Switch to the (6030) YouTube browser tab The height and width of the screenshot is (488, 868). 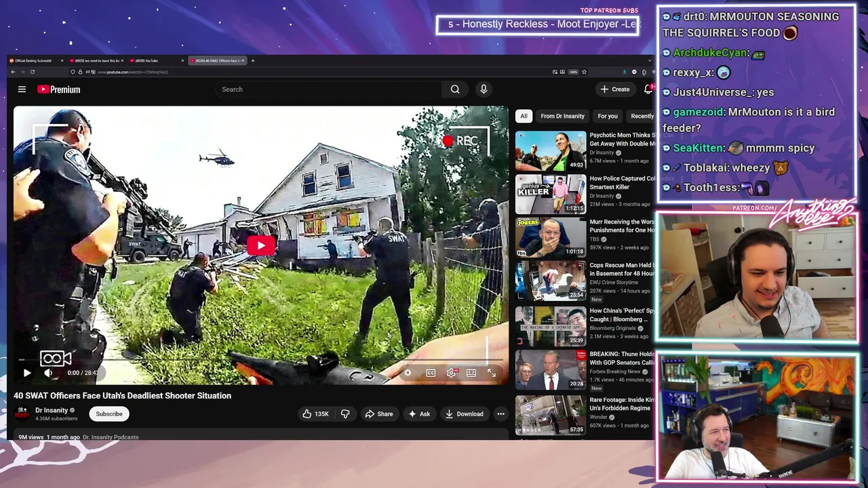[x=157, y=61]
